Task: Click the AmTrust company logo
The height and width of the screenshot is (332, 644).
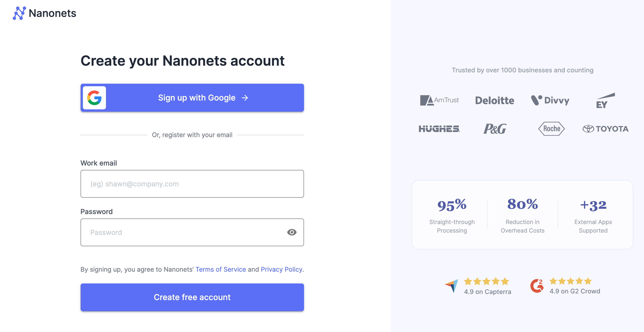Action: click(x=439, y=100)
